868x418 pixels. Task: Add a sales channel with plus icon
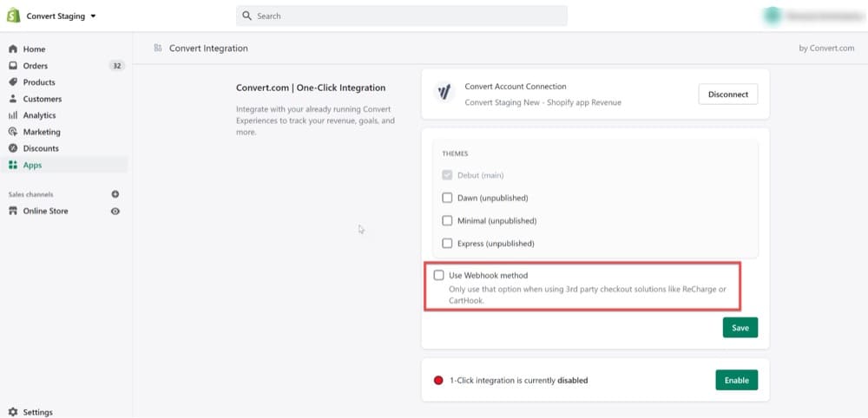(x=115, y=194)
